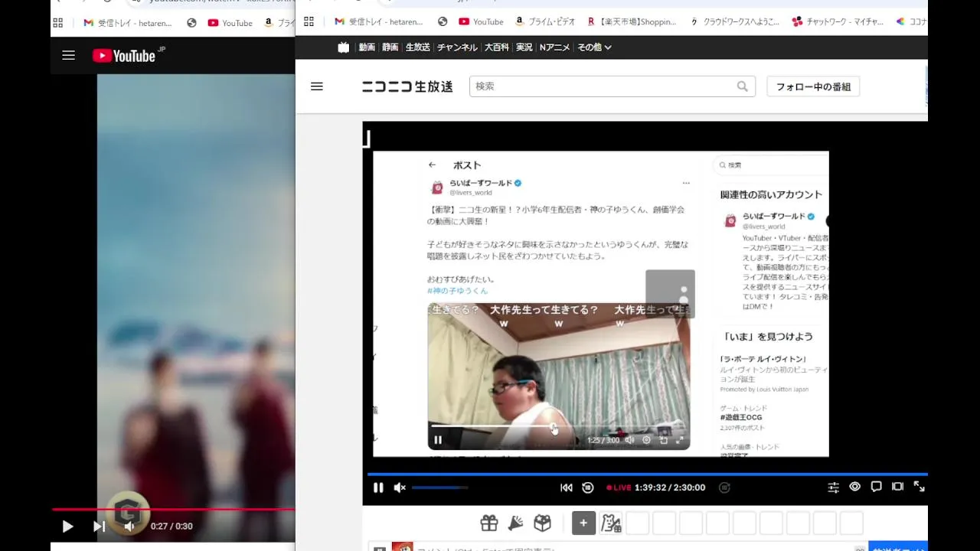The image size is (980, 551).
Task: Open YouTube bookmark in YouTube window
Action: click(230, 23)
